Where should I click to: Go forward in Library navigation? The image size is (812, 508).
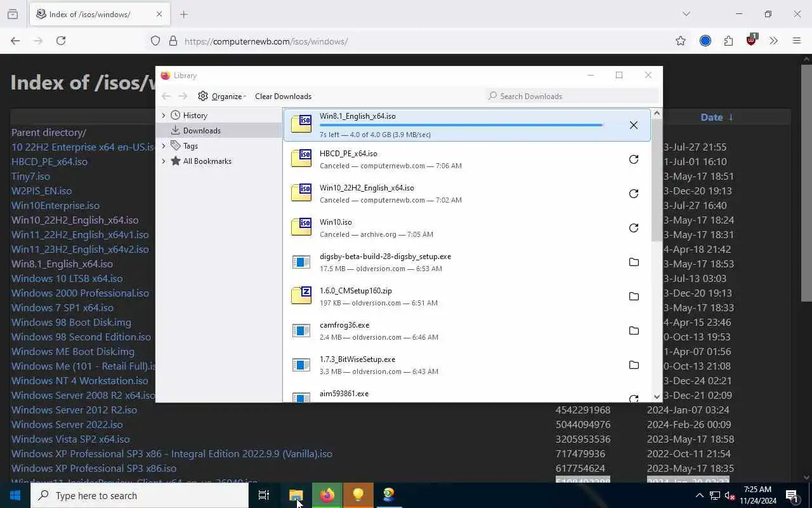tap(183, 97)
